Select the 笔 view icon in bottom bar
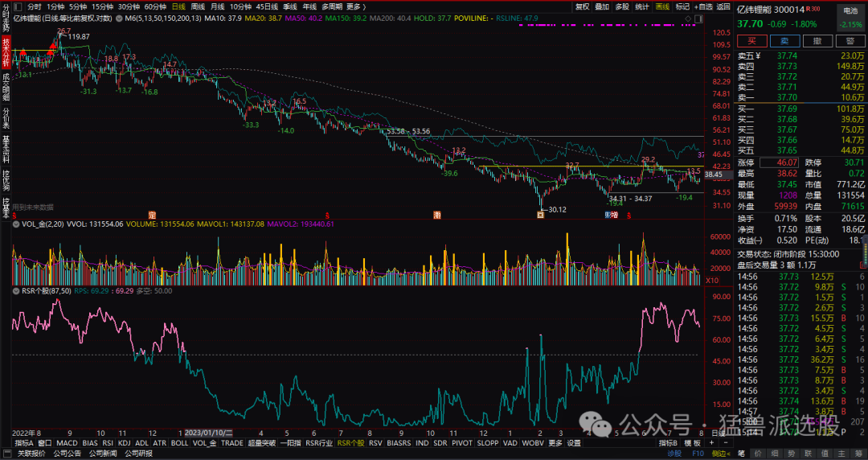868x460 pixels. point(742,454)
